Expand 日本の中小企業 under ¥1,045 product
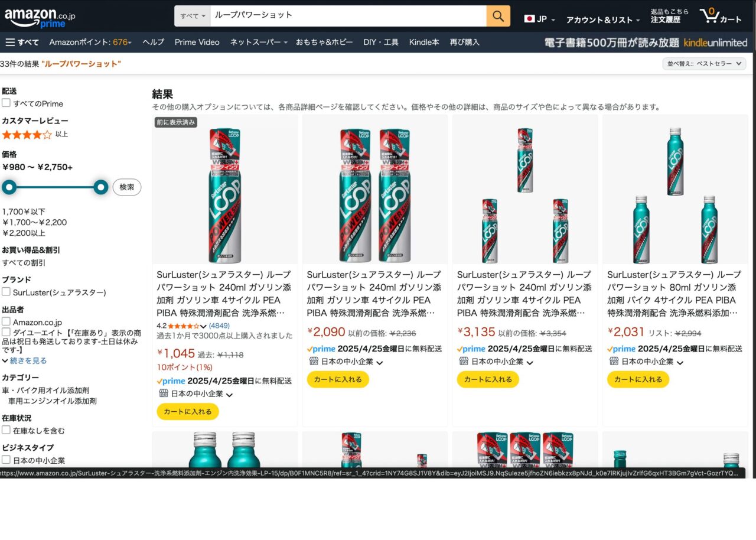The image size is (756, 540). tap(229, 395)
